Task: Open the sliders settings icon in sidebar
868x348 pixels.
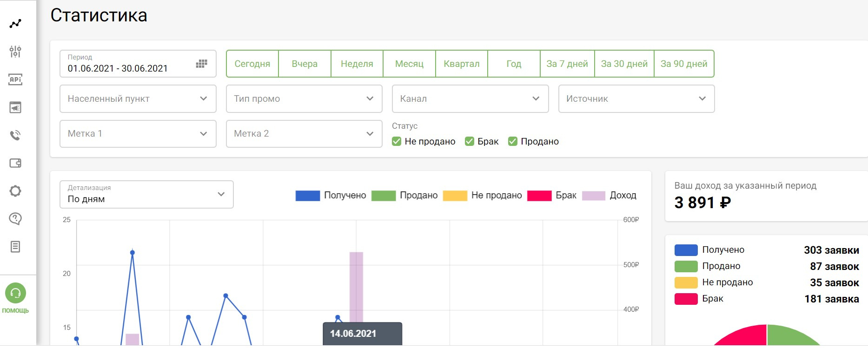Action: [x=15, y=52]
